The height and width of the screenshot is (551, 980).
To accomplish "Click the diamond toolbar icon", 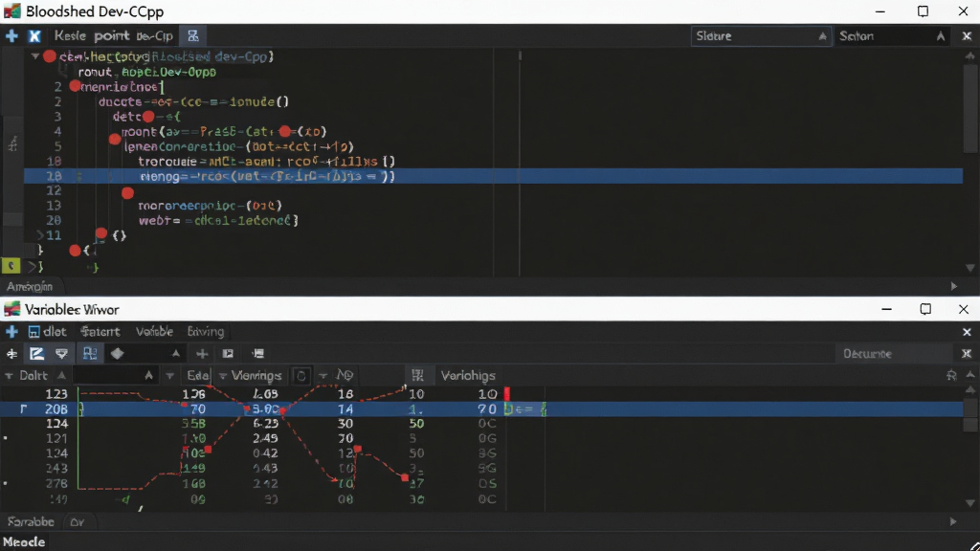I will (118, 354).
